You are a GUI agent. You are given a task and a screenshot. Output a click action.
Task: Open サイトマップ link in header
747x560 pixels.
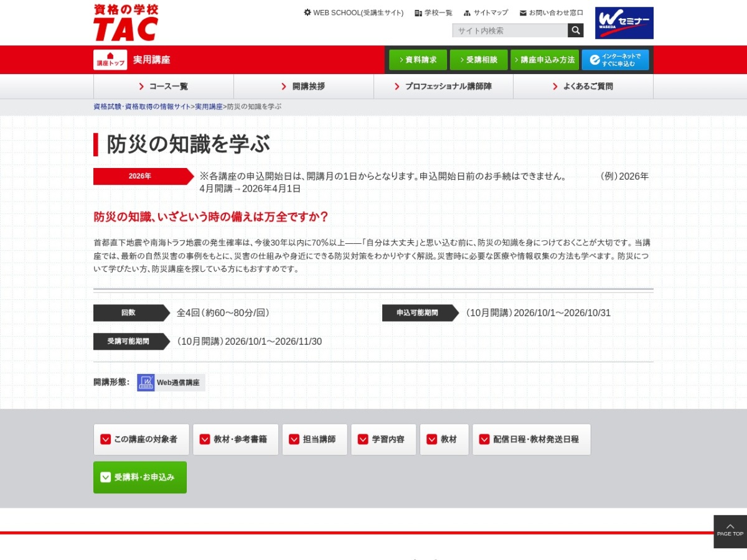486,12
